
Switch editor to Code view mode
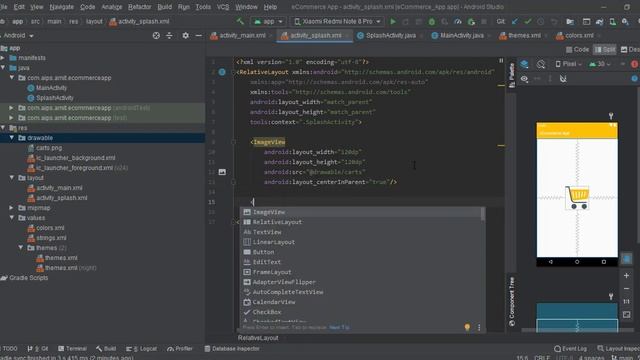577,49
